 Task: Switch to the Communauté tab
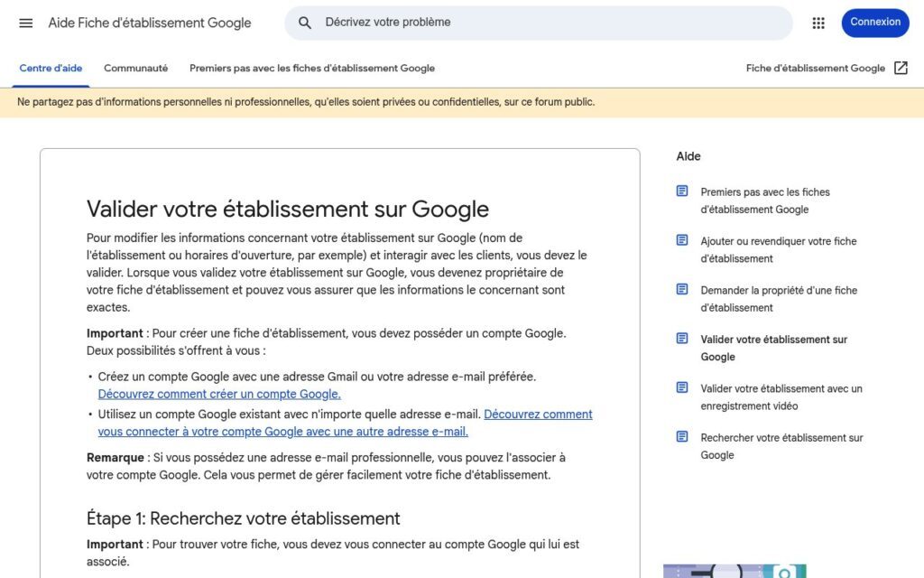[x=135, y=68]
